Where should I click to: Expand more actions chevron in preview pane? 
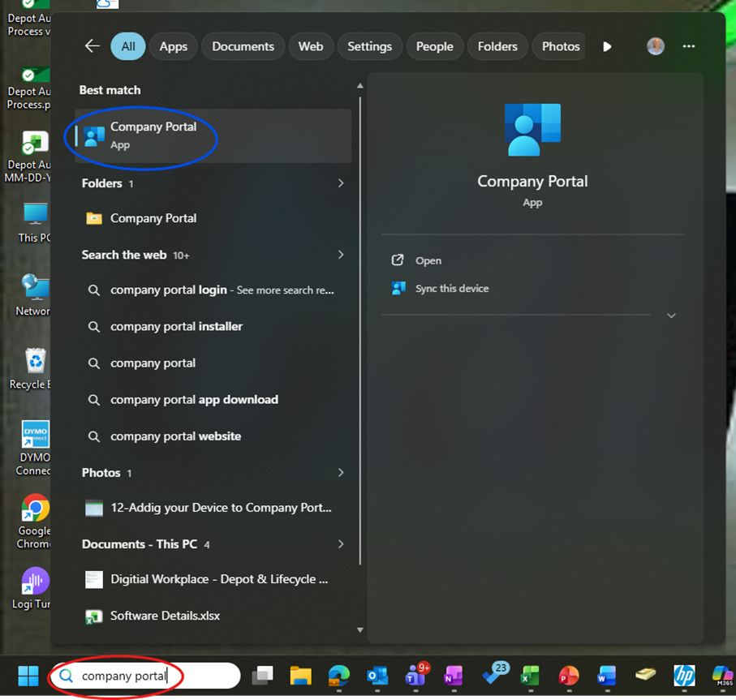tap(671, 316)
